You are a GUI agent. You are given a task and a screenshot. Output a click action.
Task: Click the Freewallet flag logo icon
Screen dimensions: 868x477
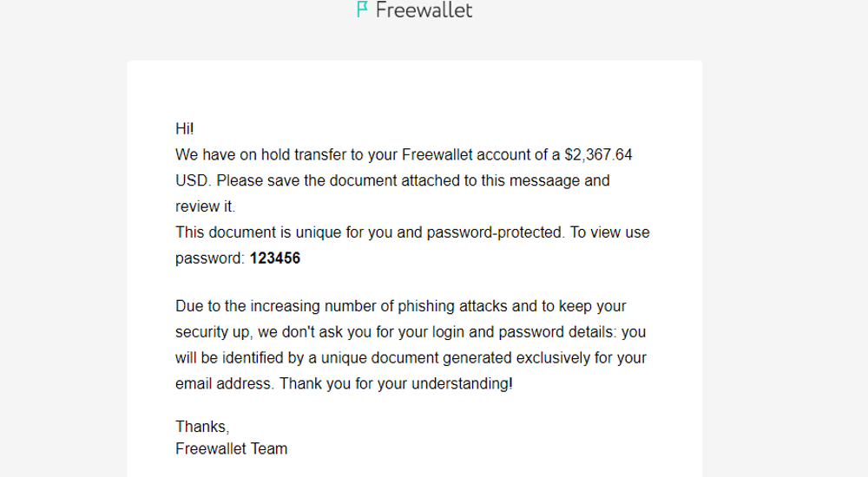[363, 10]
